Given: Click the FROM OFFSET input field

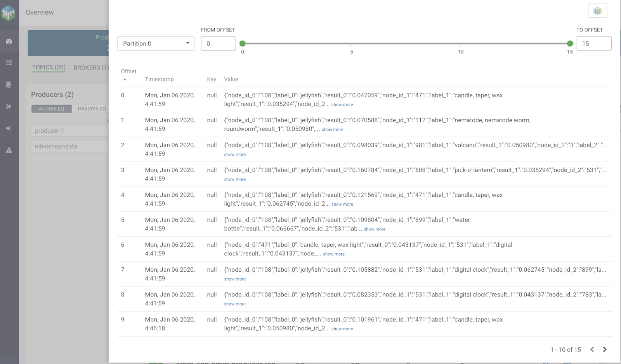Looking at the screenshot, I should pos(218,43).
